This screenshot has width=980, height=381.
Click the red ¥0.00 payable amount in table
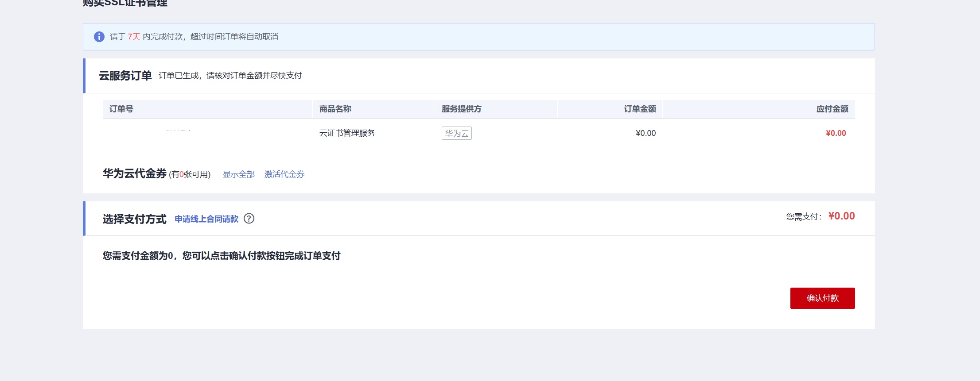(836, 133)
